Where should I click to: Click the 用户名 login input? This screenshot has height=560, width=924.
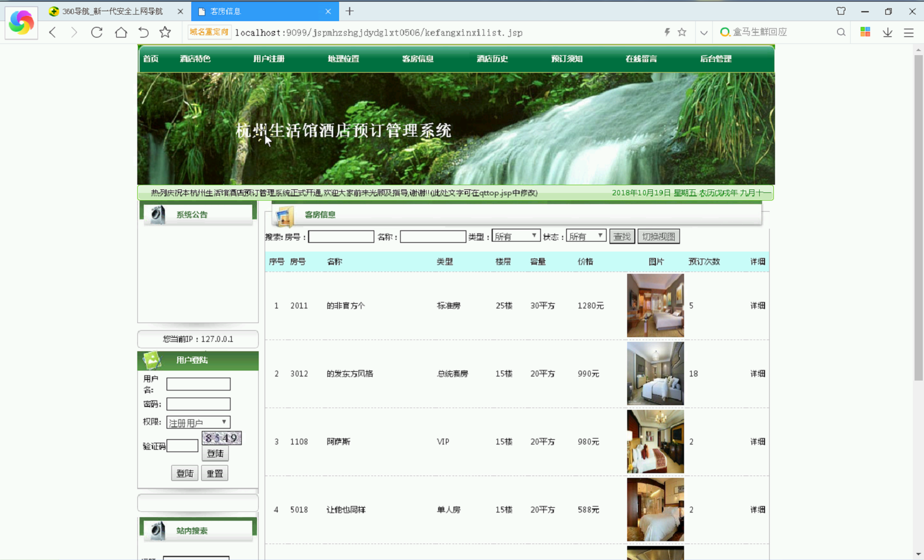[198, 384]
